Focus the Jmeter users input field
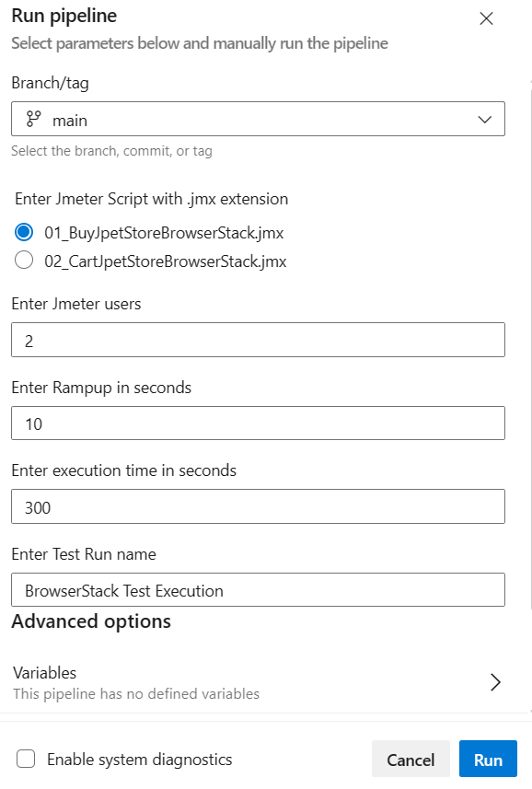This screenshot has height=789, width=532. tap(258, 340)
